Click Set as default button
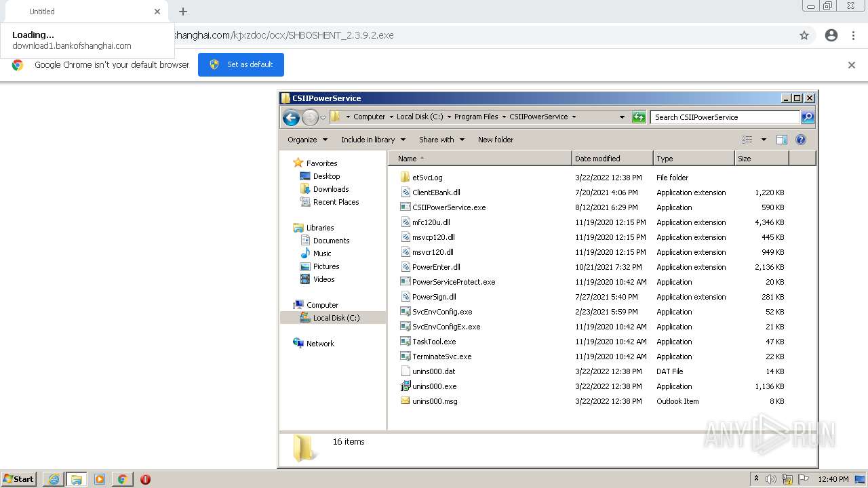This screenshot has width=868, height=488. coord(241,65)
